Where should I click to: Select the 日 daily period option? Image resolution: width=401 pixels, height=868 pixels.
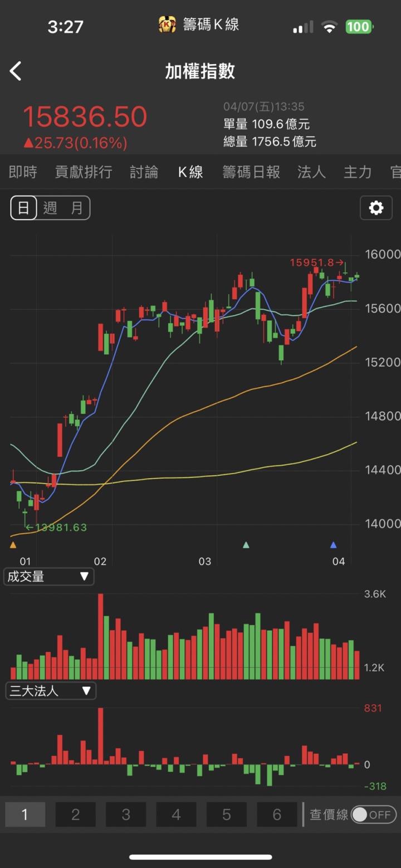23,208
